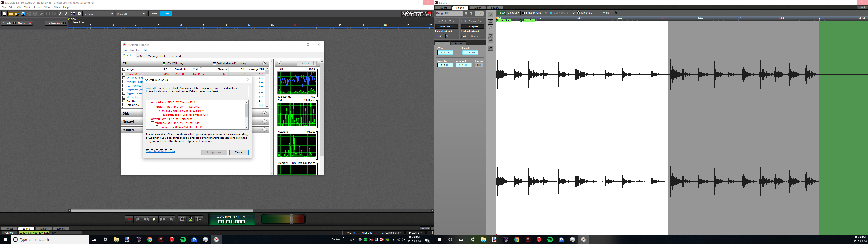This screenshot has height=244, width=868.
Task: Check the first Thread: 7944 wait chain checkbox
Action: coord(149,102)
